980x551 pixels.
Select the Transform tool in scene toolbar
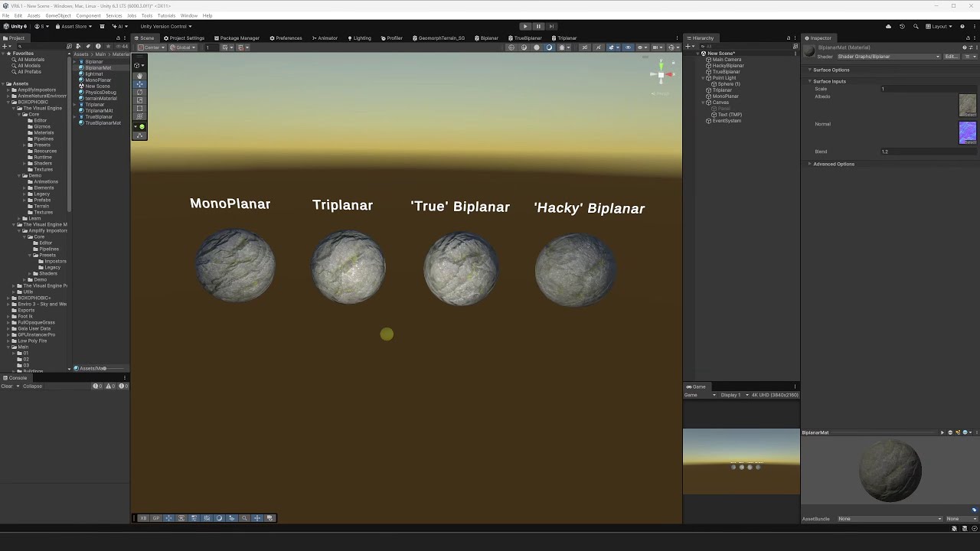click(139, 117)
